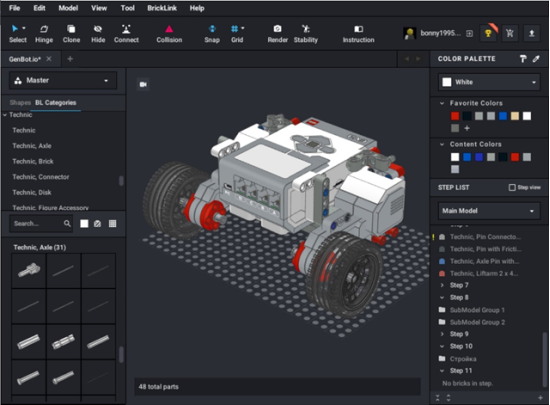550x405 pixels.
Task: Choose the Hinge tool
Action: 44,34
